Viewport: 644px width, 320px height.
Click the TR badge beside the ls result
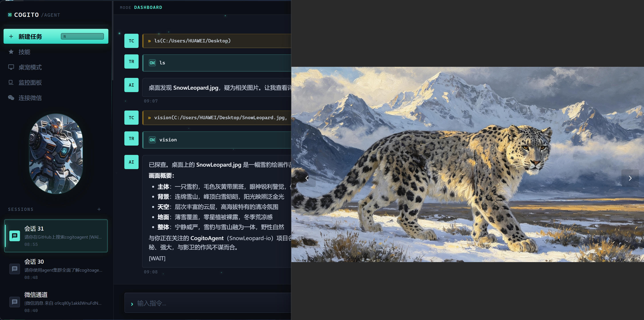click(x=131, y=61)
